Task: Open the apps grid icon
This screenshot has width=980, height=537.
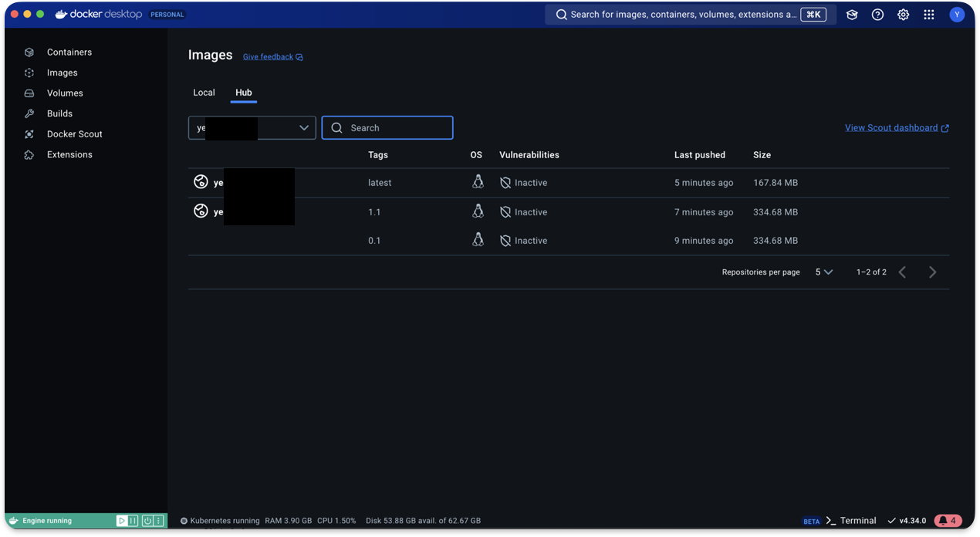Action: (929, 15)
